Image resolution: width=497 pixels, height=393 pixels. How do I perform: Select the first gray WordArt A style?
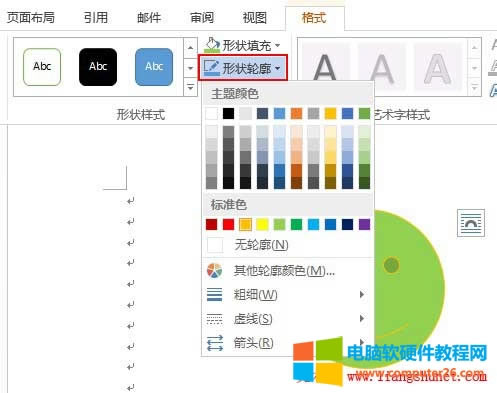[325, 68]
